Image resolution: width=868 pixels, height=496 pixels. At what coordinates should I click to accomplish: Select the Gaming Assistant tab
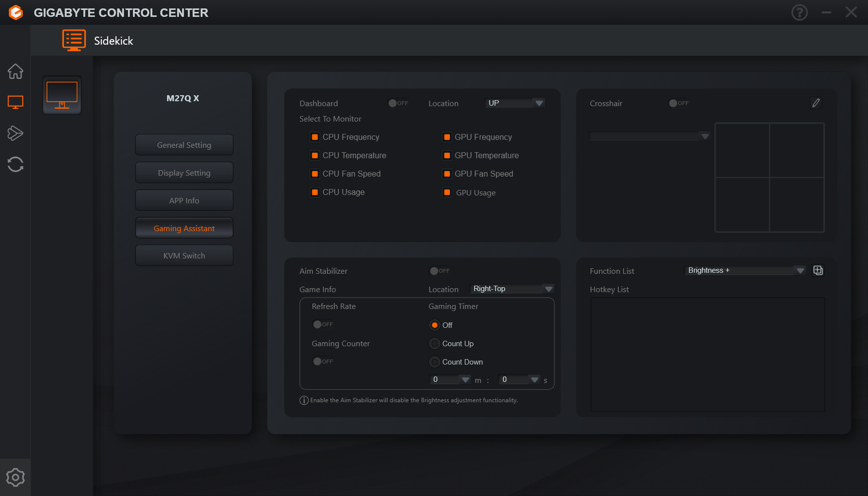coord(184,228)
